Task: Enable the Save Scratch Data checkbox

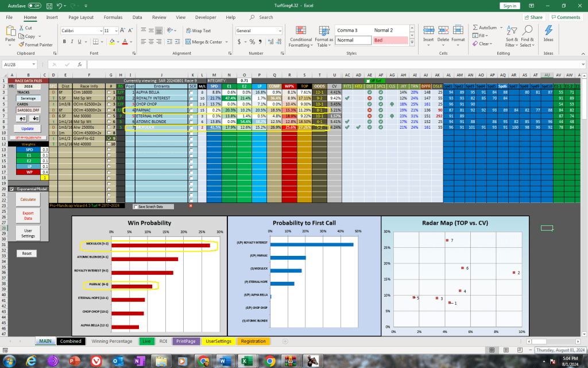Action: click(136, 206)
